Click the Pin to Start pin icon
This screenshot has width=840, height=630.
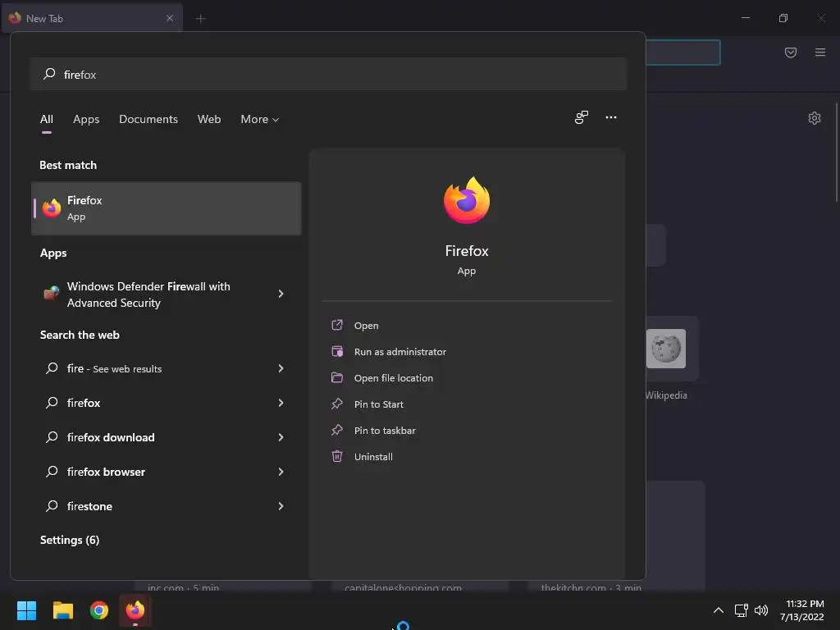point(337,404)
